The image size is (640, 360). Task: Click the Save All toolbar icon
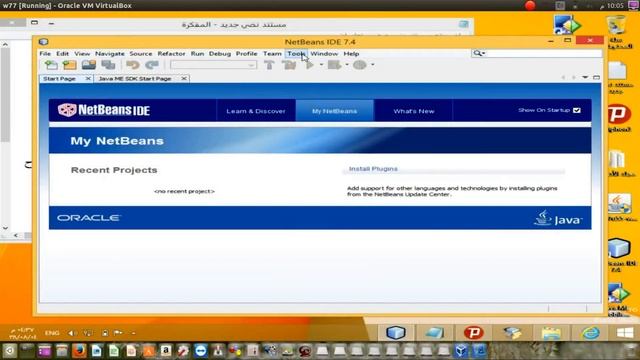coord(108,65)
